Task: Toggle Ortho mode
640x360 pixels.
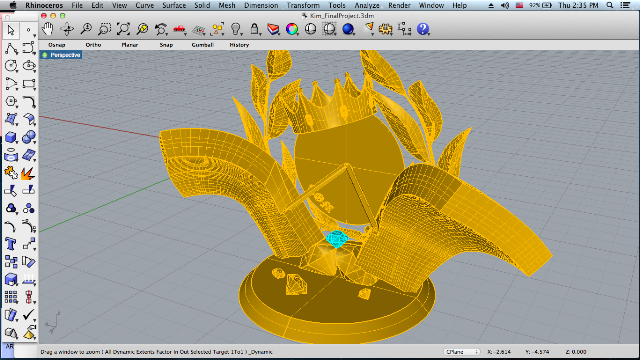Action: tap(93, 45)
